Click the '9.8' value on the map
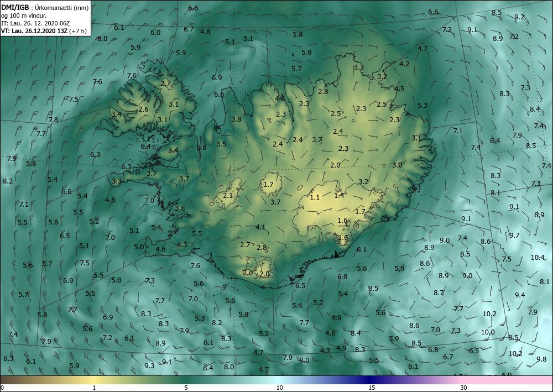Viewport: 553px width, 392px height. pos(541,359)
